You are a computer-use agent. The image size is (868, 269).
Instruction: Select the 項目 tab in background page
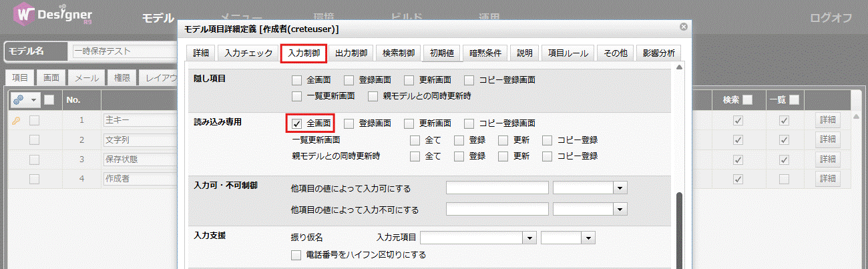pos(20,78)
